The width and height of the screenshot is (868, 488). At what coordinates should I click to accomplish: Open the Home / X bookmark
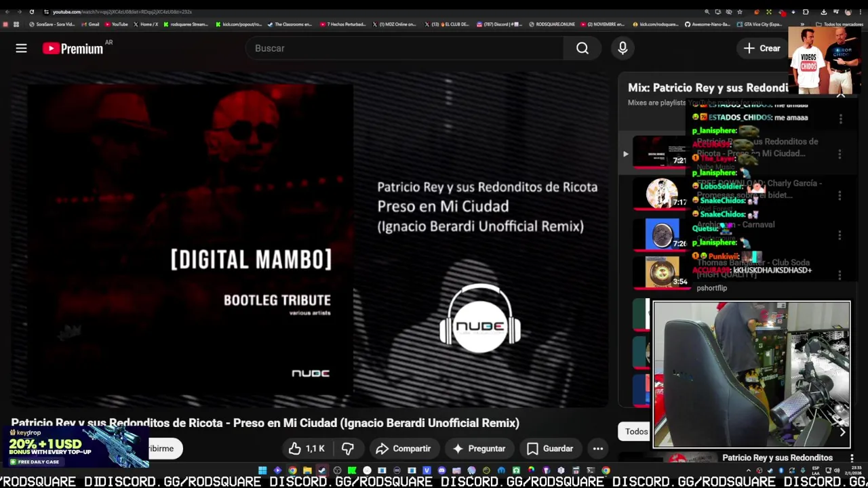coord(146,24)
